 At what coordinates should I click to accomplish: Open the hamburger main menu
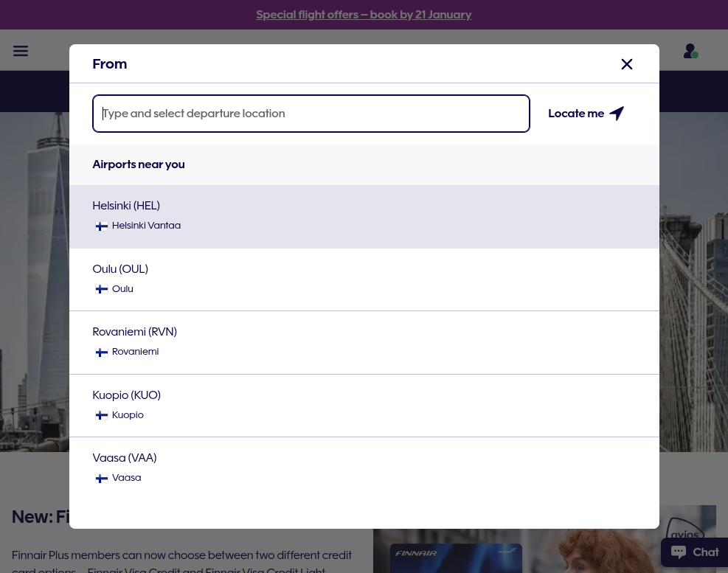[21, 51]
